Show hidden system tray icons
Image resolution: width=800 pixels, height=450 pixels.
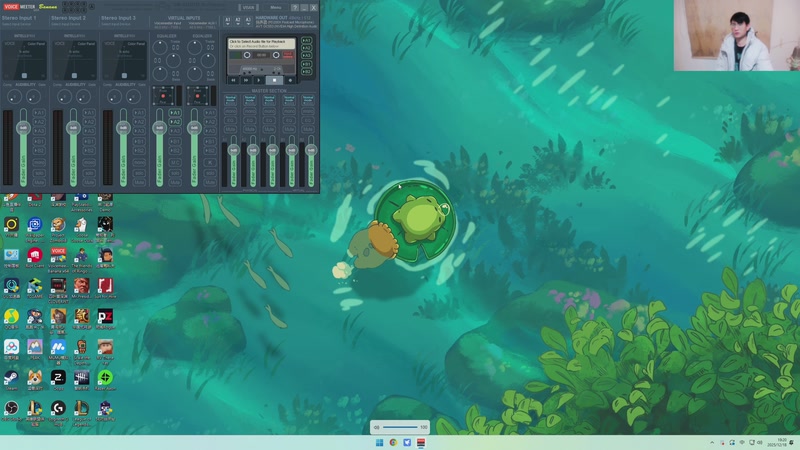[712, 443]
